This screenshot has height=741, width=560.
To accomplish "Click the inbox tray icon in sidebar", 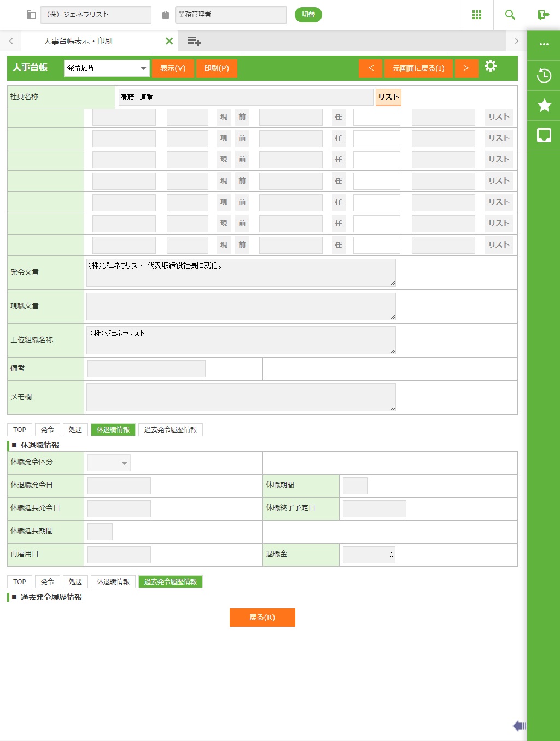I will (544, 135).
